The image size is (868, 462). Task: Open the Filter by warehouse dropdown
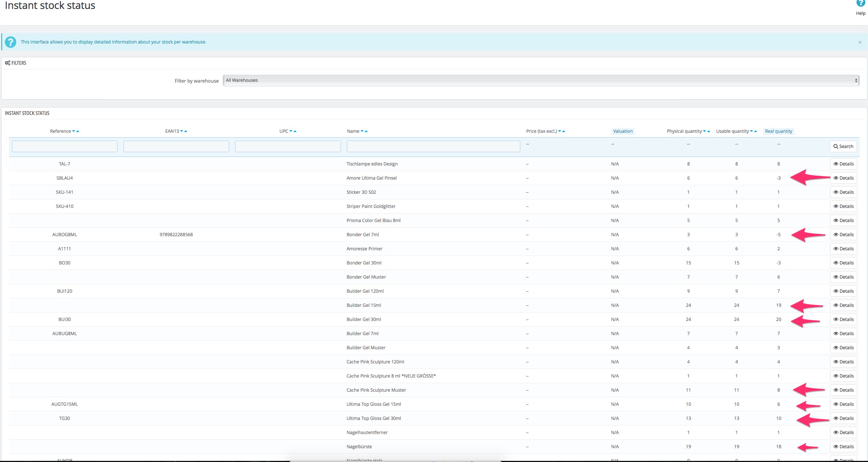pos(541,80)
